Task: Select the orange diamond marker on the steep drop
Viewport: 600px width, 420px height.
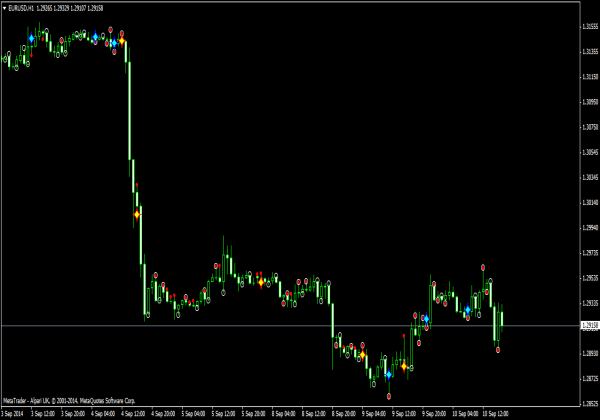Action: point(137,214)
